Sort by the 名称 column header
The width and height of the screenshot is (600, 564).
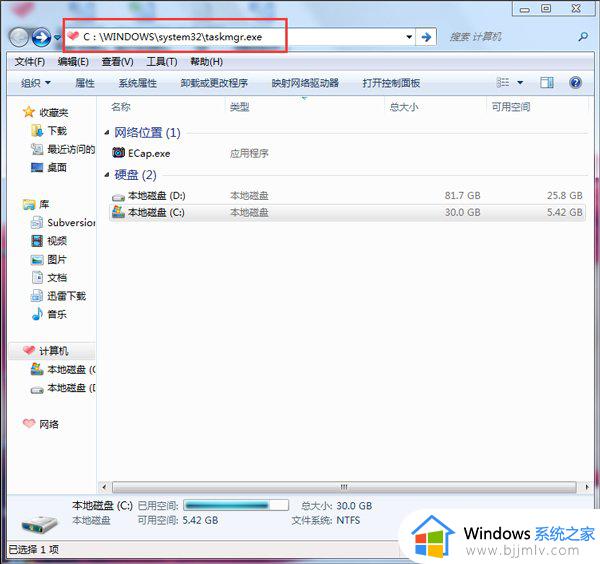[121, 107]
